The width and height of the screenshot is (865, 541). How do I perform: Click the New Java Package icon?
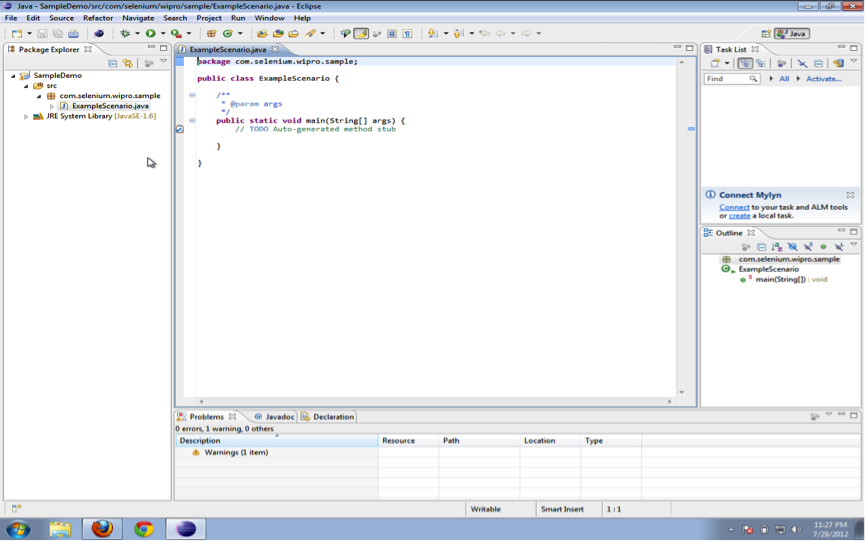(x=211, y=34)
